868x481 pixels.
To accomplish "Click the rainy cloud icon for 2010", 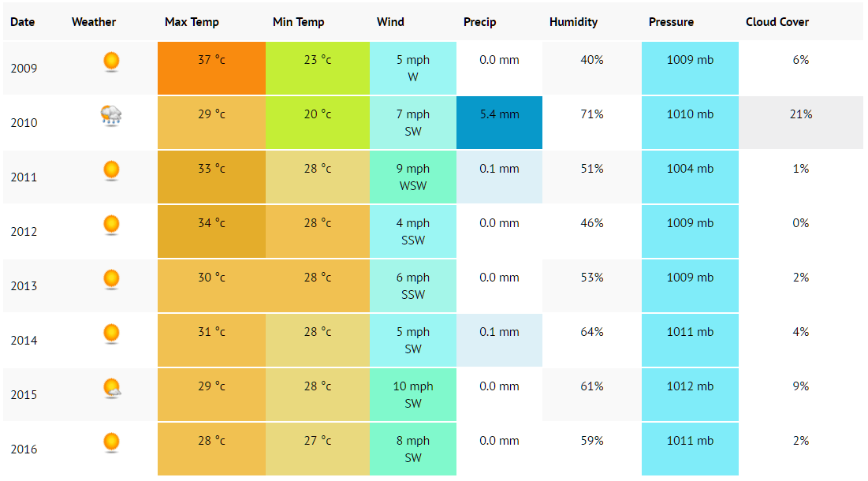I will [x=111, y=116].
